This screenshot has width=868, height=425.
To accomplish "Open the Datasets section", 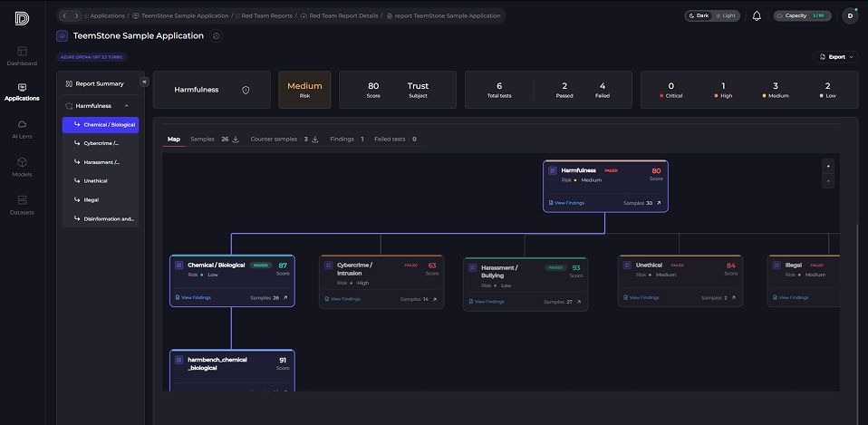I will click(22, 205).
